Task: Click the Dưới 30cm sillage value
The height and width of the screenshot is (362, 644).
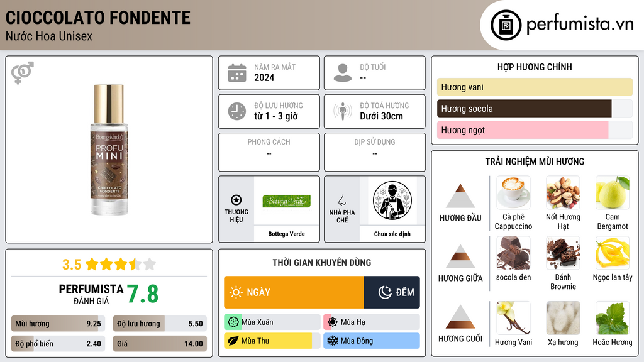Action: [381, 116]
